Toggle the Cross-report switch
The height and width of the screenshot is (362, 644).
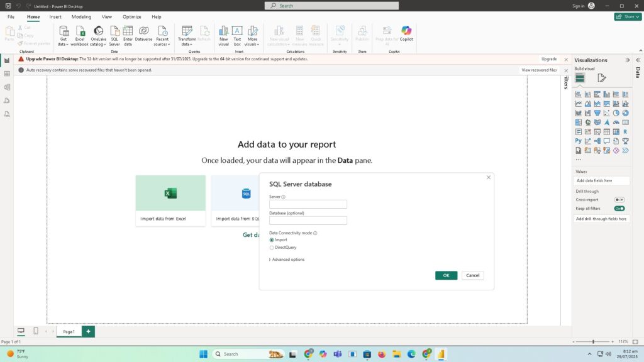point(619,200)
